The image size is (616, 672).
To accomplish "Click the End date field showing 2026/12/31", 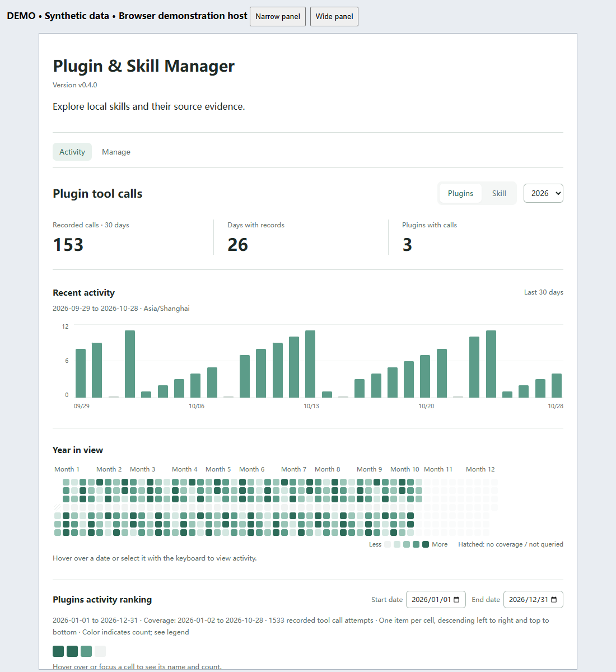I will click(x=533, y=599).
